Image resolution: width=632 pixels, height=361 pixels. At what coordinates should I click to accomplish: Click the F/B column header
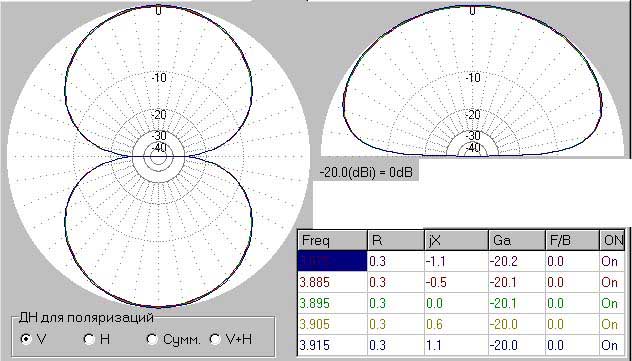[572, 241]
